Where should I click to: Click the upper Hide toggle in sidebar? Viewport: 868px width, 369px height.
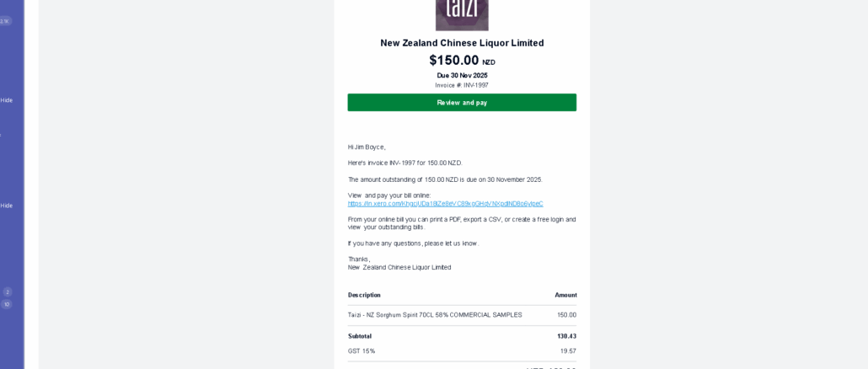7,100
